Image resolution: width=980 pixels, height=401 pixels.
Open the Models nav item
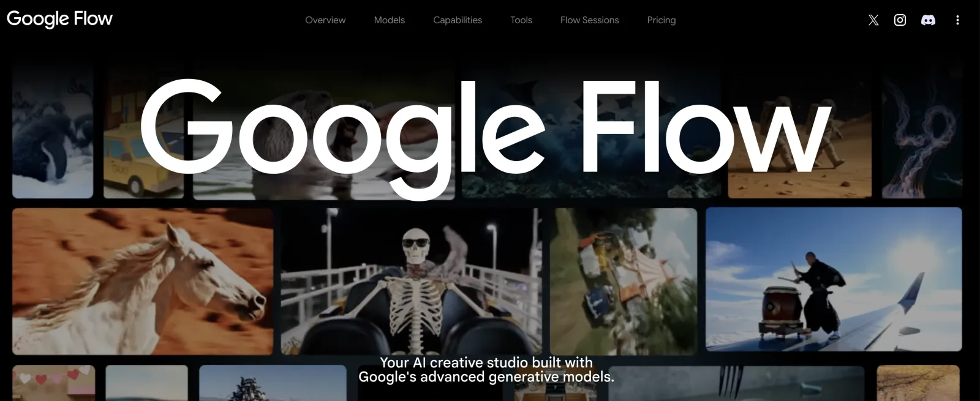[390, 20]
